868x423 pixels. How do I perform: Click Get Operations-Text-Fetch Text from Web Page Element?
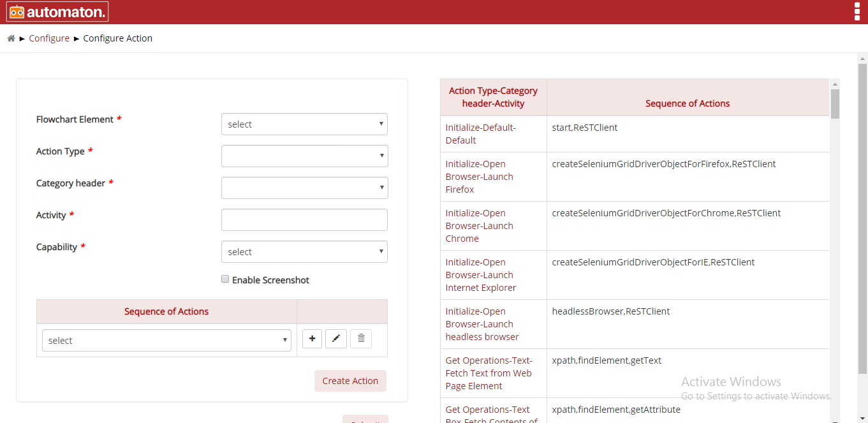tap(489, 373)
